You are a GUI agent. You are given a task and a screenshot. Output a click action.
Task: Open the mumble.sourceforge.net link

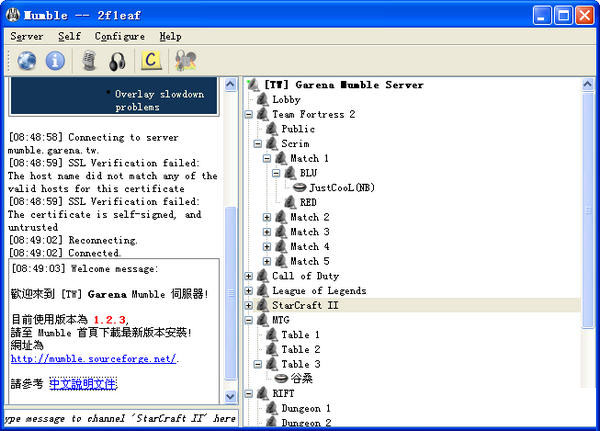pyautogui.click(x=94, y=359)
